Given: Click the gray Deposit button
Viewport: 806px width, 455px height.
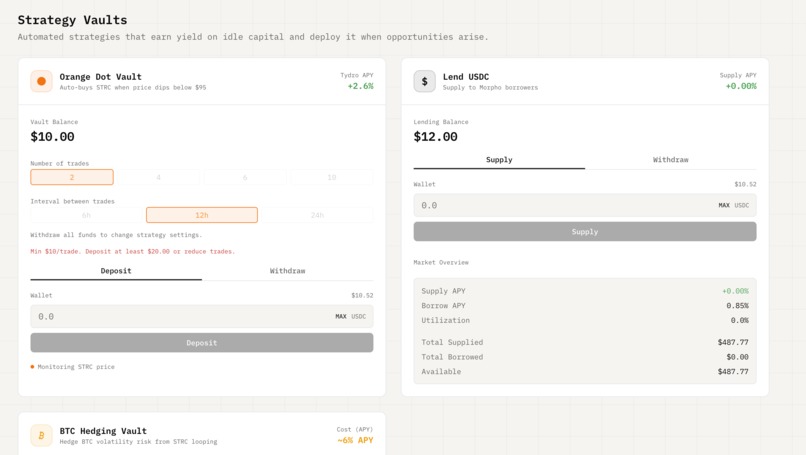Looking at the screenshot, I should (x=202, y=343).
